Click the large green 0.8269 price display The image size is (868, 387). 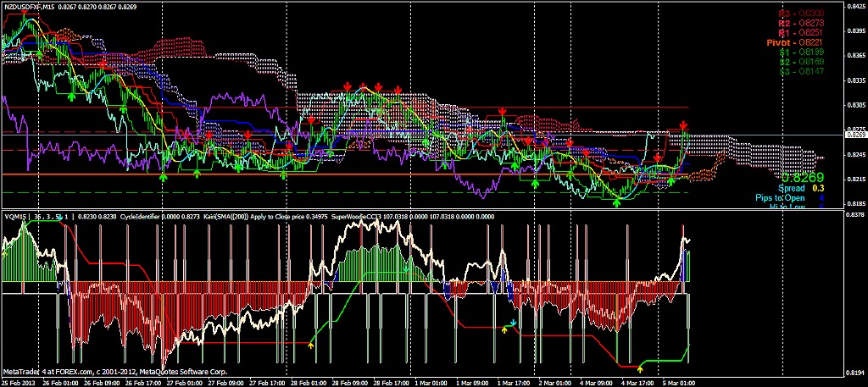pos(803,178)
